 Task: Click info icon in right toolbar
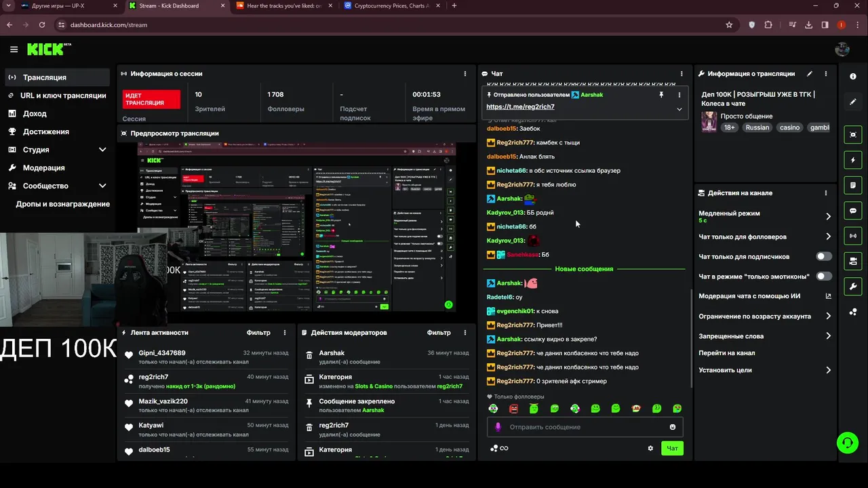(853, 77)
